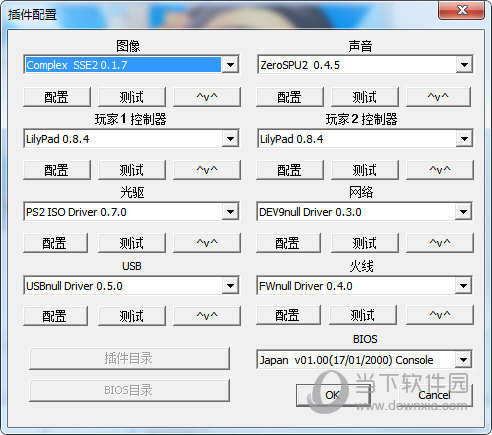Dismiss dialog with Cancel

[434, 395]
